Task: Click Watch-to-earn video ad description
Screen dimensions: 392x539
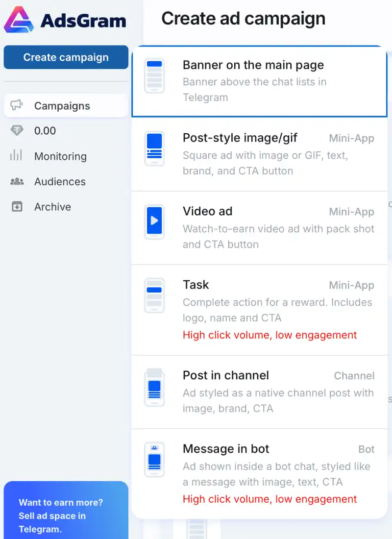Action: pyautogui.click(x=278, y=237)
